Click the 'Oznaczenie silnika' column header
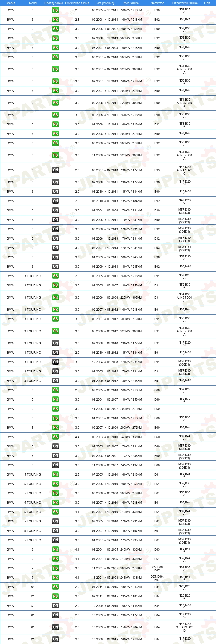Screen dimensions: 216x644 pyautogui.click(x=185, y=3)
